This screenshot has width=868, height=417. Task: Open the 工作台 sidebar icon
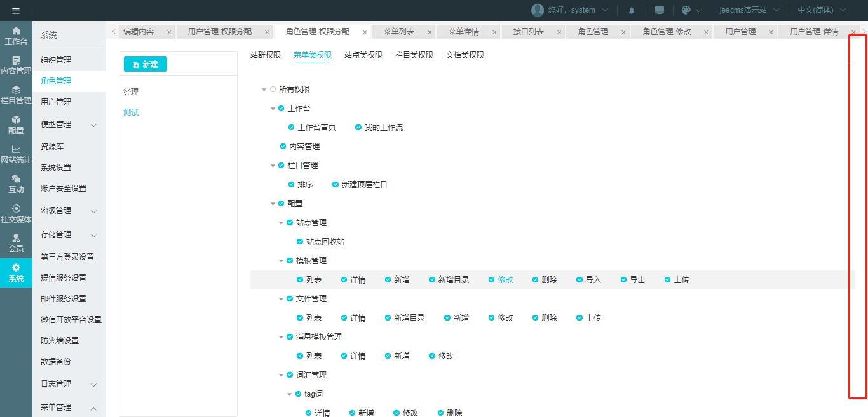pyautogui.click(x=16, y=36)
